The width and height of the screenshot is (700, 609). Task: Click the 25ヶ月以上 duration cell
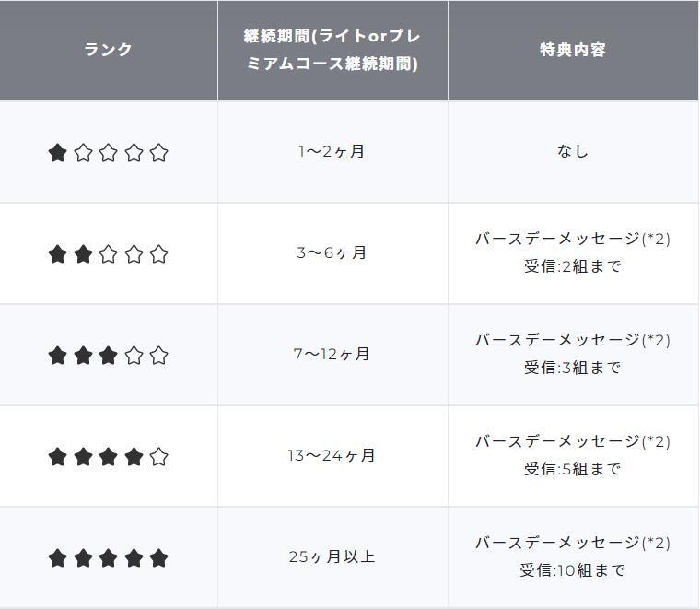(332, 557)
